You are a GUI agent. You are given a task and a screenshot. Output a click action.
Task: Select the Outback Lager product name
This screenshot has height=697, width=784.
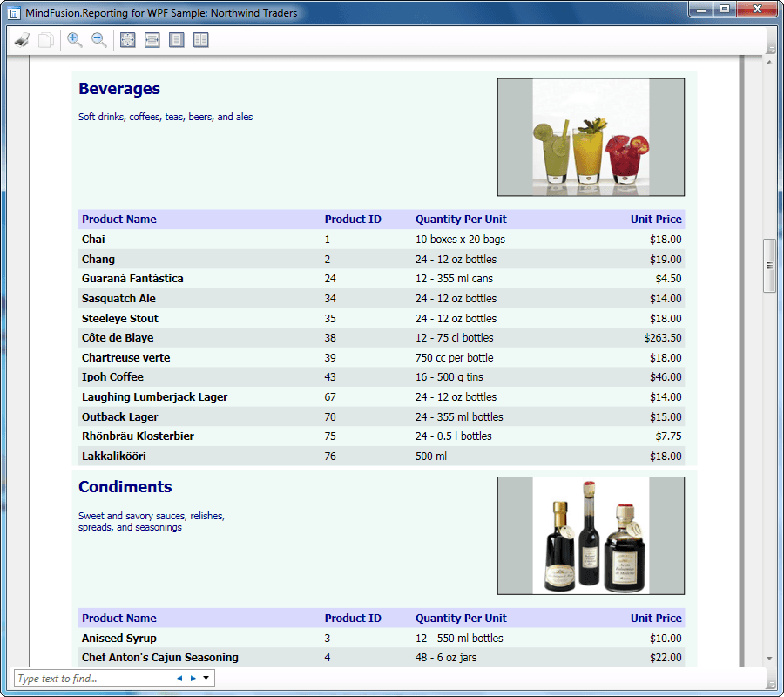click(x=120, y=417)
